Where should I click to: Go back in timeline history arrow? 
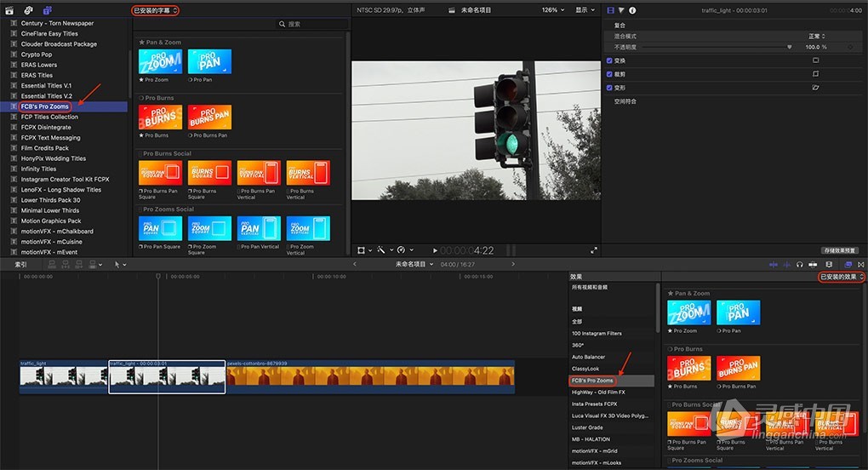point(355,264)
